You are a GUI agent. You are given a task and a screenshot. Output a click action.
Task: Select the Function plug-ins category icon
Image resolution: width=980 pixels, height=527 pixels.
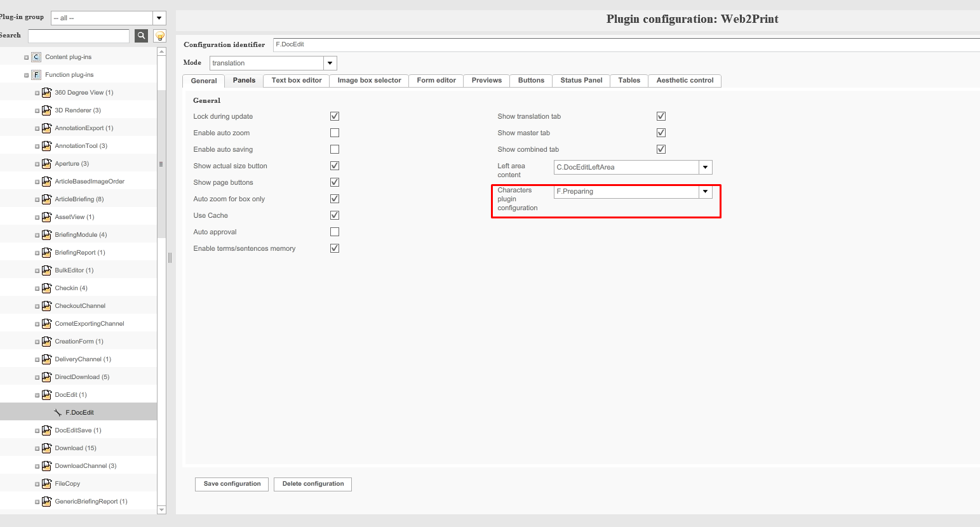tap(36, 74)
